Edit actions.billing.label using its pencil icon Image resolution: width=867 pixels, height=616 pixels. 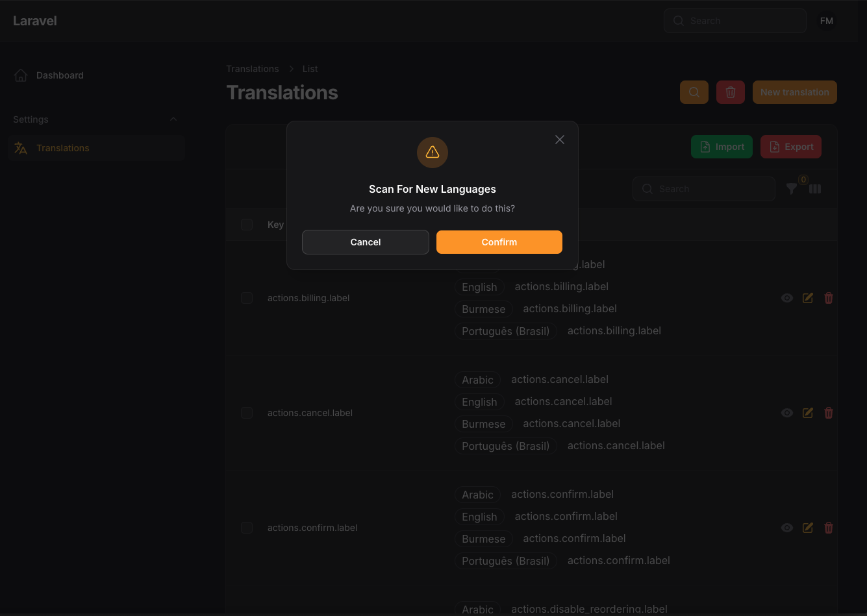(807, 298)
